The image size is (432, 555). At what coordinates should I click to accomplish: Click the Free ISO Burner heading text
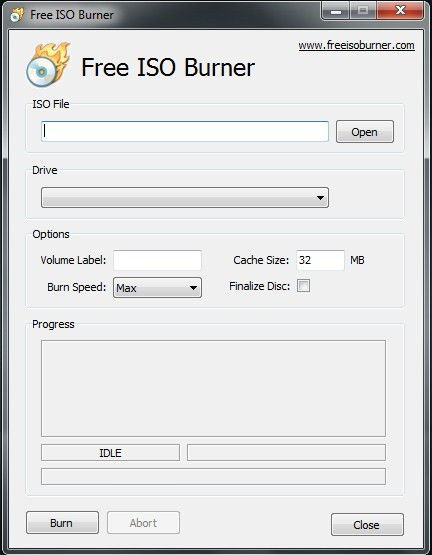coord(168,67)
